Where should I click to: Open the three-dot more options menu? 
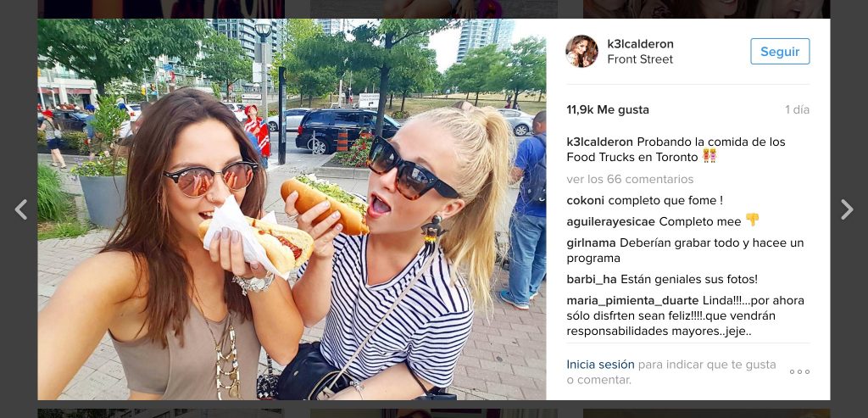[x=799, y=371]
